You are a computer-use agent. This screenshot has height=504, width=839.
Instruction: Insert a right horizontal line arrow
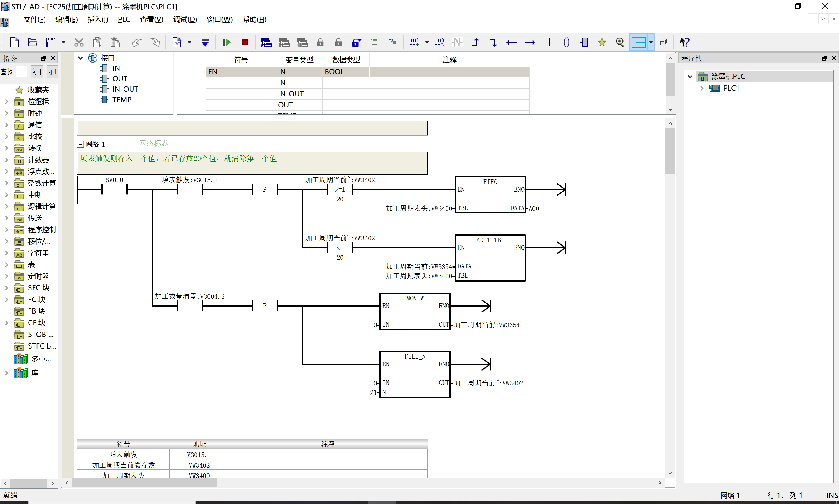(x=530, y=43)
